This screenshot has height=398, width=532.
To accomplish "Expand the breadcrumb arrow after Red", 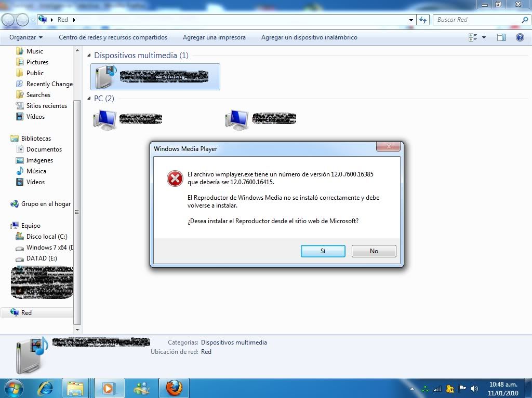I will [x=74, y=20].
